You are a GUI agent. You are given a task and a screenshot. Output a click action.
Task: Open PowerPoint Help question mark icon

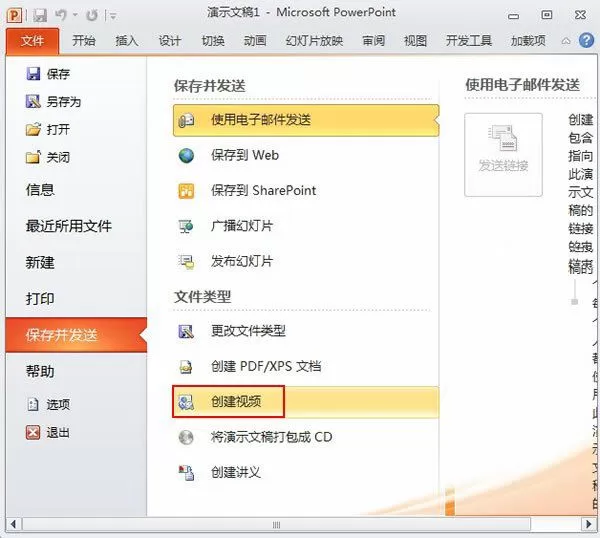[x=586, y=40]
